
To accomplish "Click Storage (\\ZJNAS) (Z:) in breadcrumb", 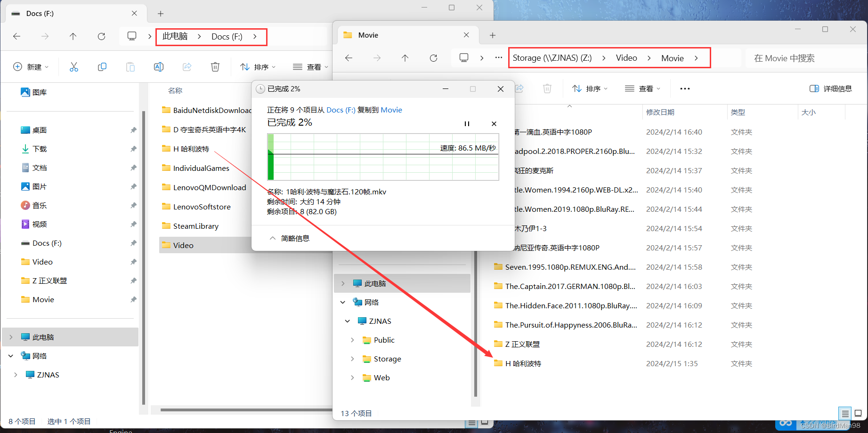I will tap(552, 58).
